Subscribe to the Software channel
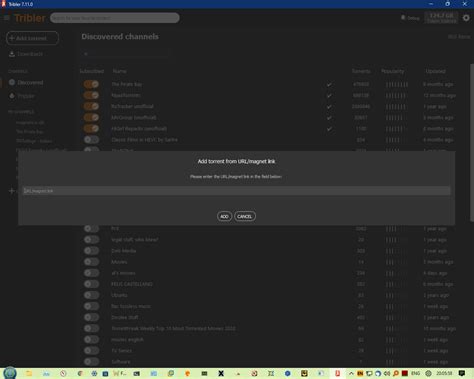The height and width of the screenshot is (379, 474). coord(91,361)
